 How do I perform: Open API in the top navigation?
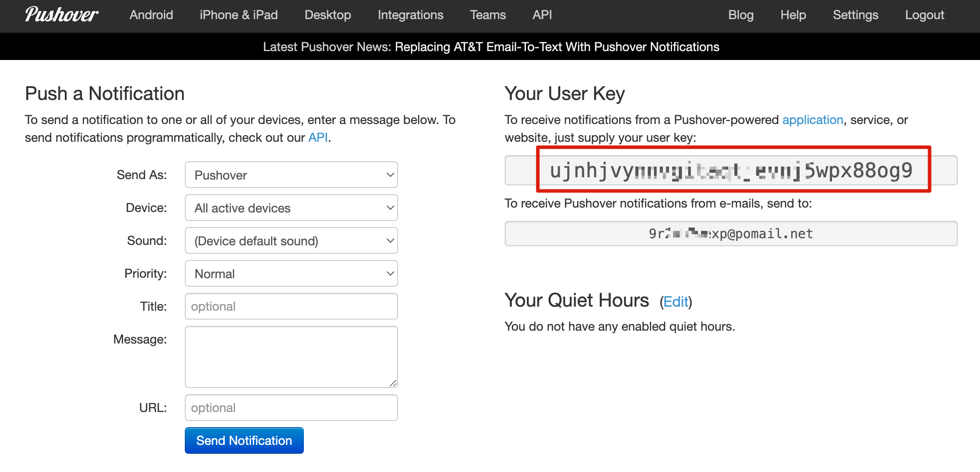[x=542, y=15]
